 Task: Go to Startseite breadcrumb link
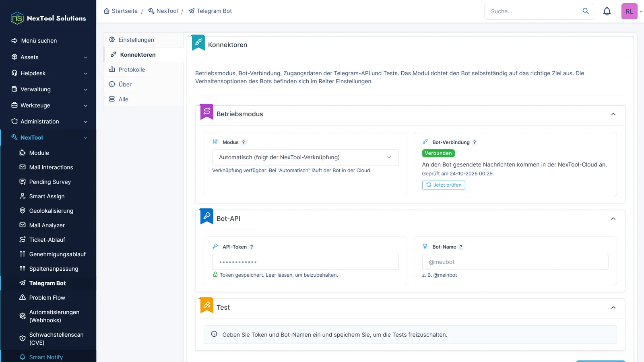[121, 11]
